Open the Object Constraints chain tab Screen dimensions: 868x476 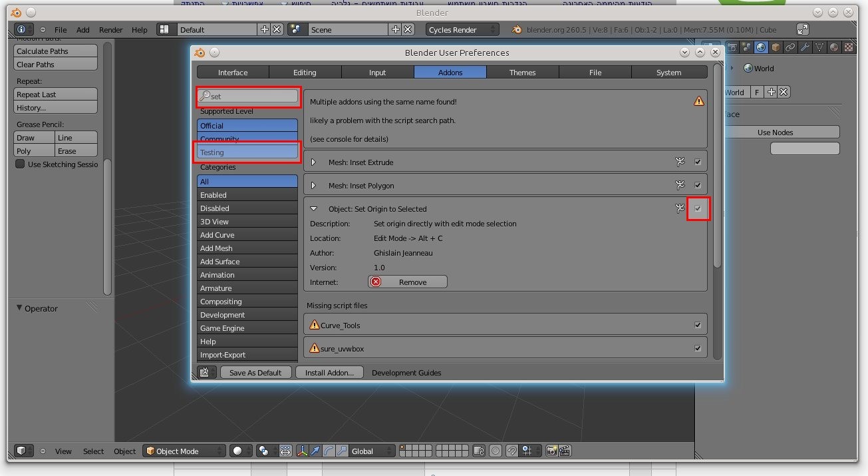[790, 47]
